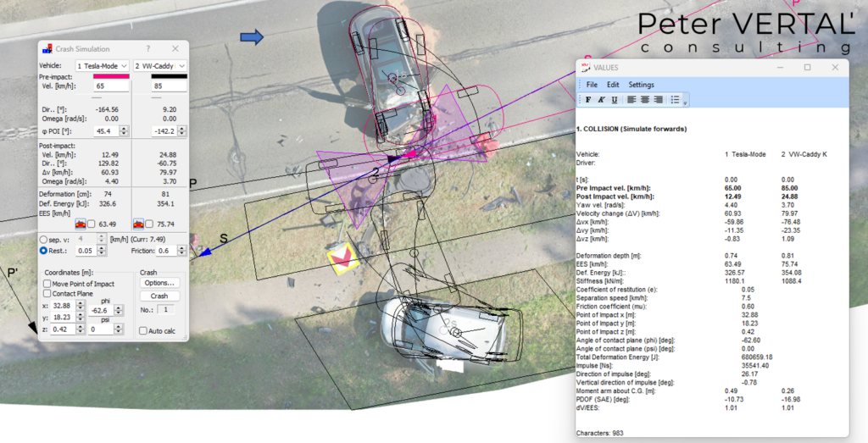Center align text in VALUES window
This screenshot has height=443, width=868.
[645, 100]
